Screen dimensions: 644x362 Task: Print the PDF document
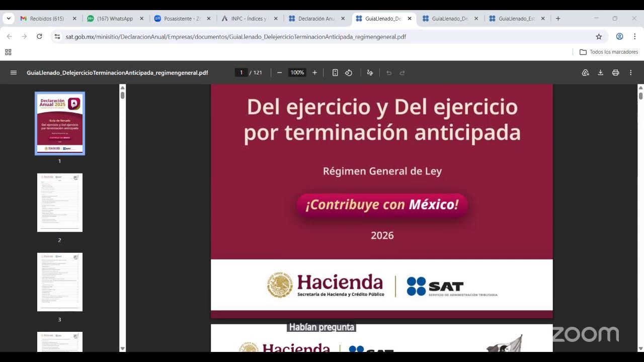pyautogui.click(x=615, y=73)
